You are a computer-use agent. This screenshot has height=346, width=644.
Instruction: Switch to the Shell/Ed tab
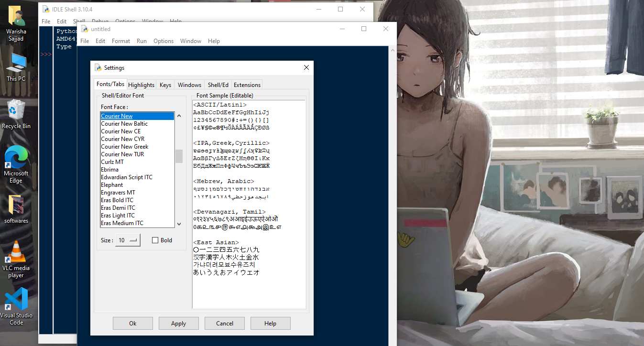pyautogui.click(x=218, y=85)
